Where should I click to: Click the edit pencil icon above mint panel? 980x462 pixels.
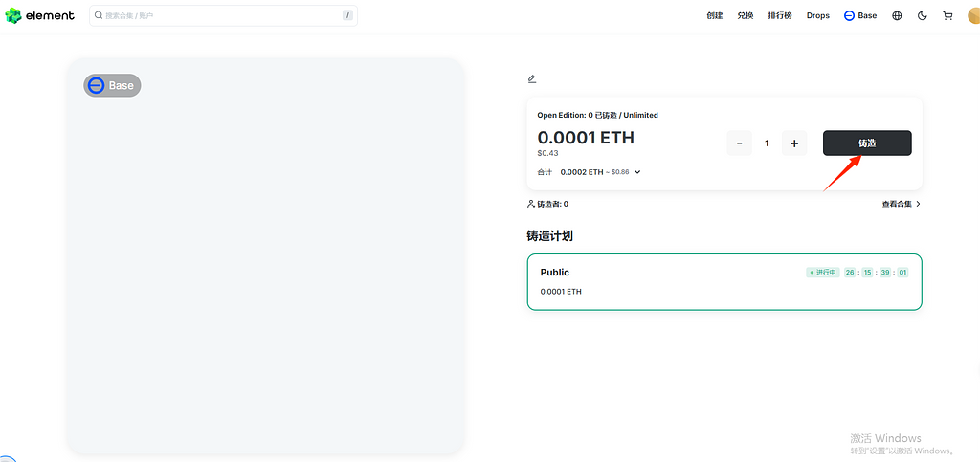532,78
